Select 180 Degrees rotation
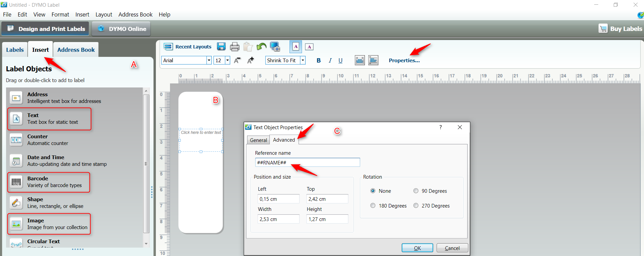644x256 pixels. (373, 206)
